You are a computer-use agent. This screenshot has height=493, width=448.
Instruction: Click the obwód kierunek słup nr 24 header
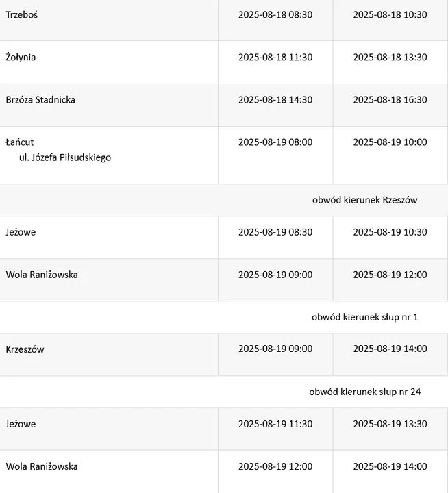tap(365, 392)
